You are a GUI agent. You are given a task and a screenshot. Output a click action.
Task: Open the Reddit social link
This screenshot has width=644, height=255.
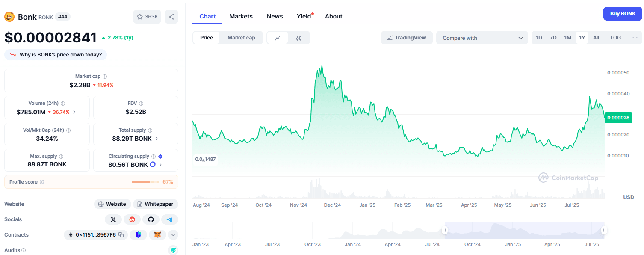pos(132,219)
